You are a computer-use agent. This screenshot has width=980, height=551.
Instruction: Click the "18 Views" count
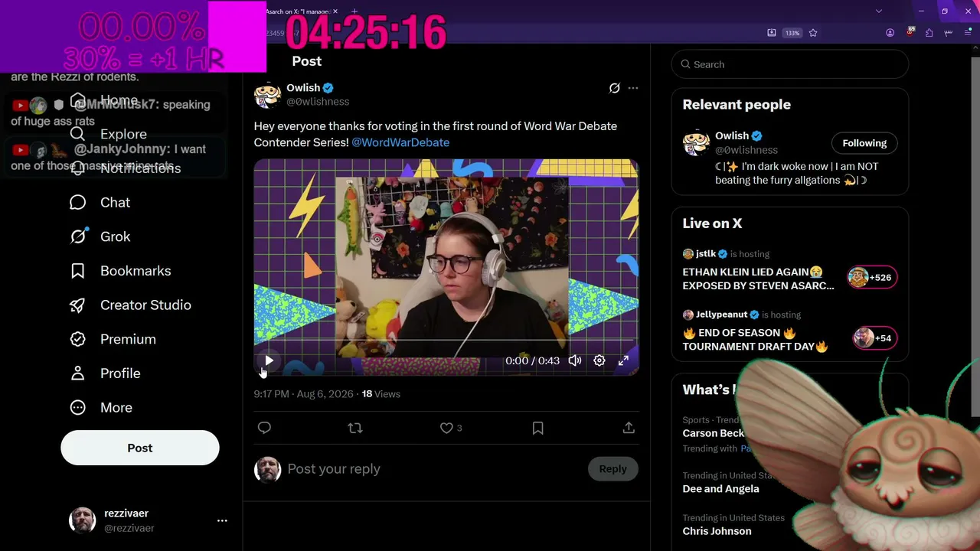(381, 394)
